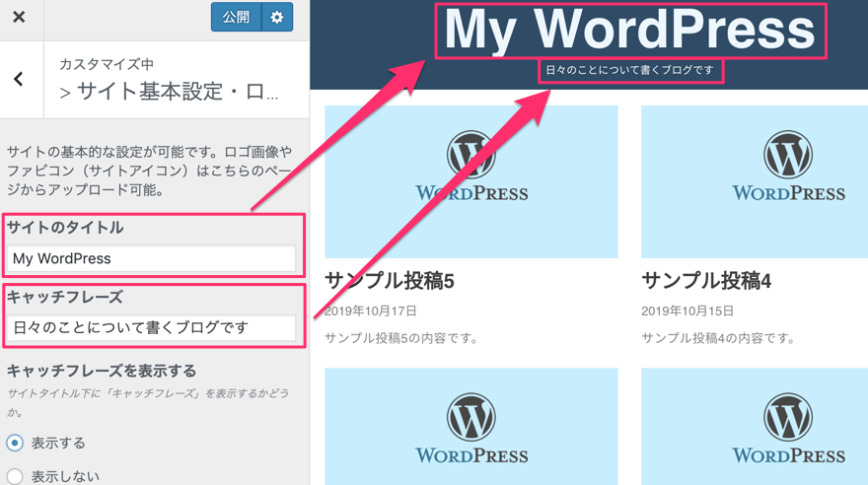
Task: Click the excerpt サンプル投稿5の内容です。
Action: pos(401,338)
